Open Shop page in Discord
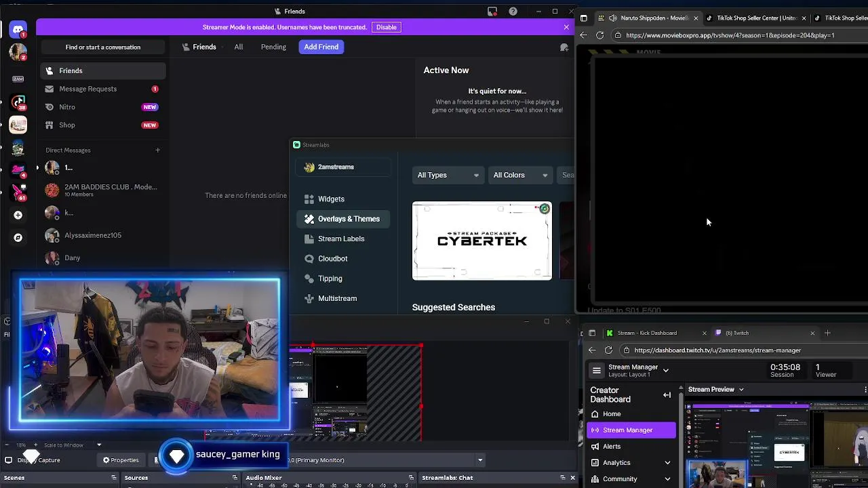Viewport: 868px width, 488px height. click(103, 125)
